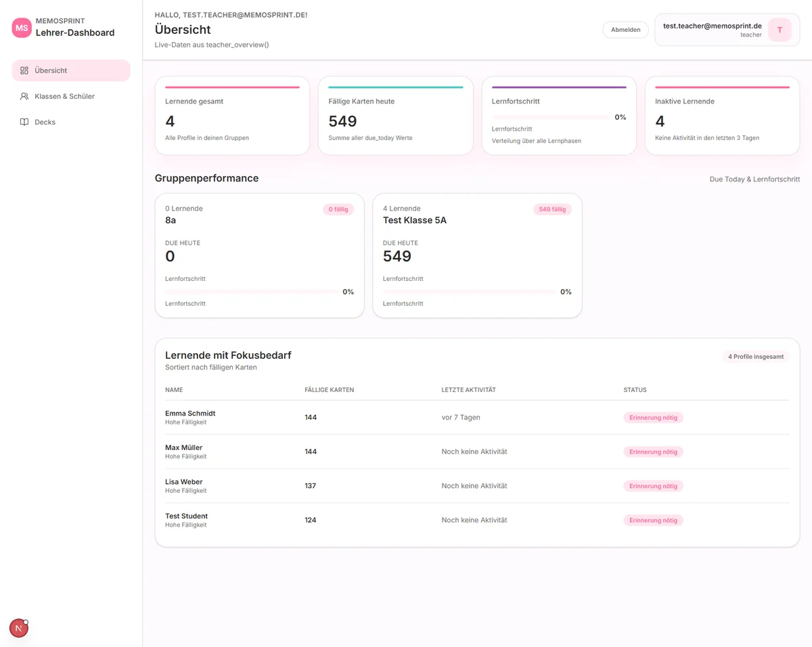Screen dimensions: 812x647
Task: Open the 8a group card
Action: pos(259,255)
